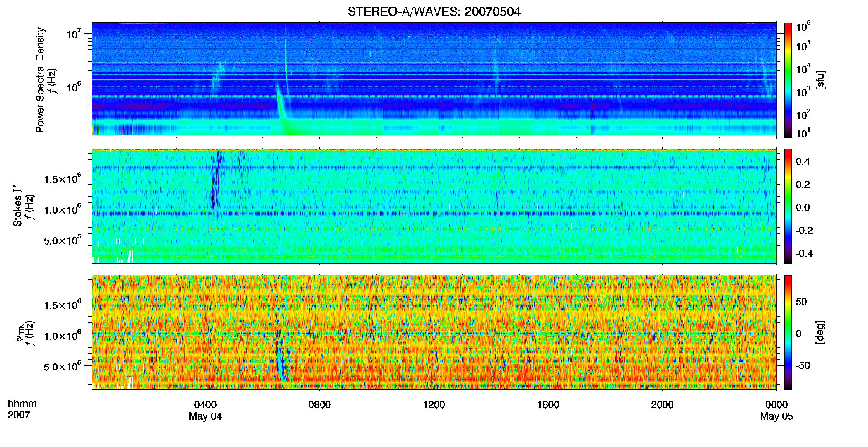This screenshot has width=868, height=447.
Task: Click the plot title STEREO-A/WAVES: 20070504
Action: pyautogui.click(x=434, y=12)
